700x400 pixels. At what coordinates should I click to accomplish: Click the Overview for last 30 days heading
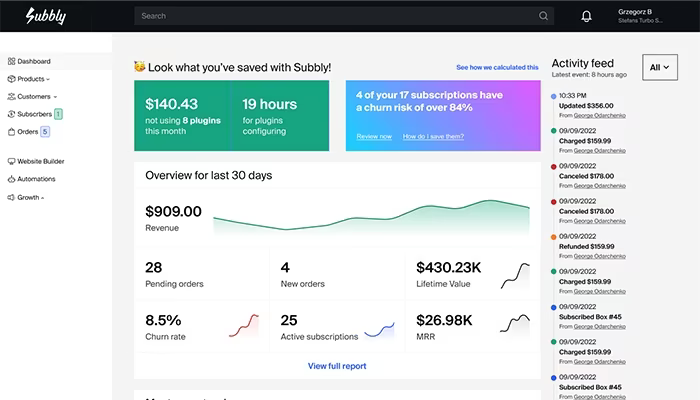[208, 175]
